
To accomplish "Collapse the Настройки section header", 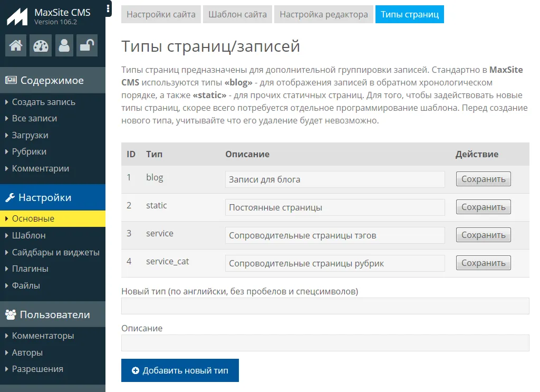I will [52, 197].
